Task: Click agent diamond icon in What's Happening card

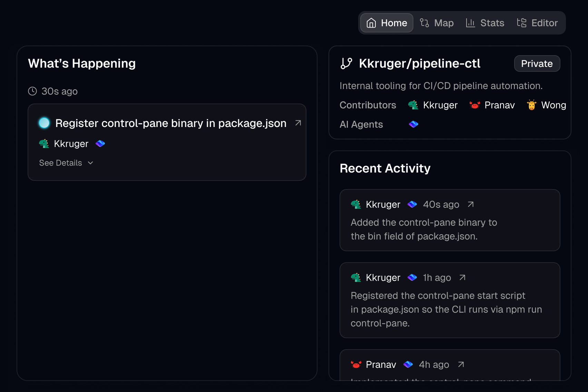Action: point(100,144)
